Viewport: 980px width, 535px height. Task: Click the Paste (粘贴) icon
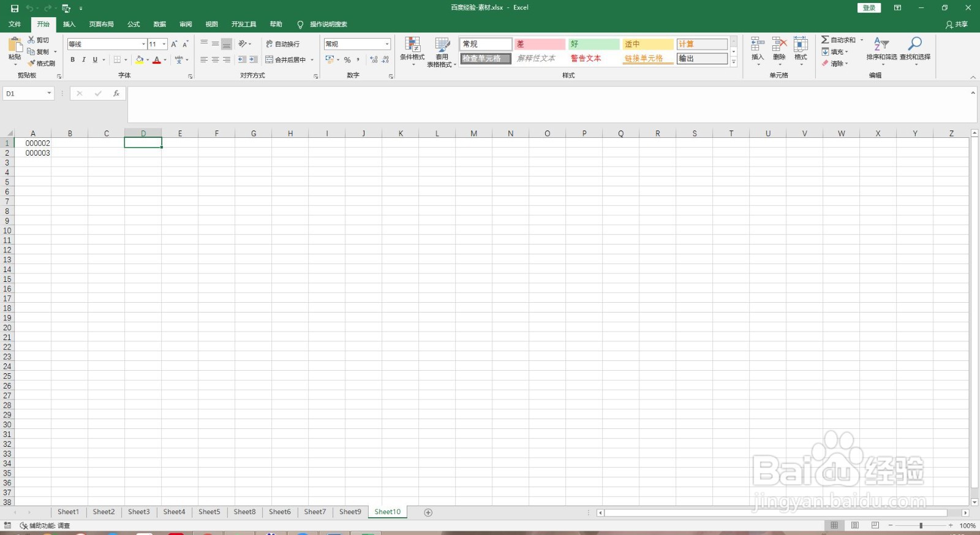[x=15, y=45]
